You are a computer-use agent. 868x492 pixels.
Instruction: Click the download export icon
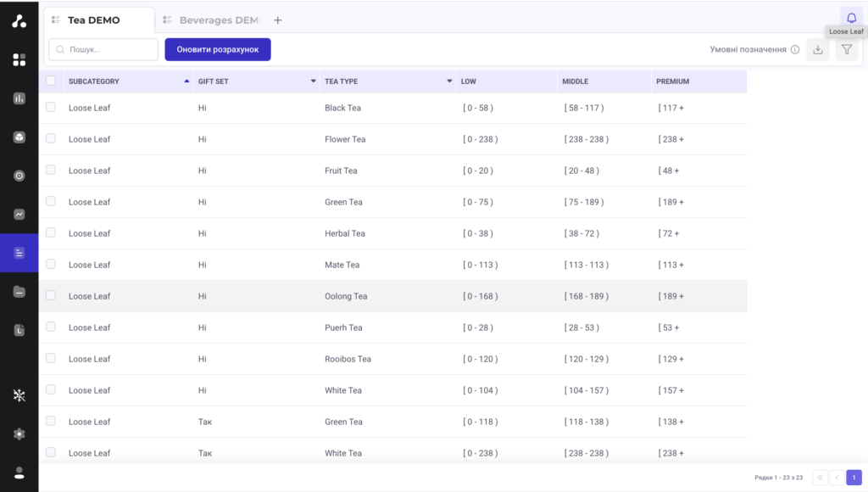(818, 50)
